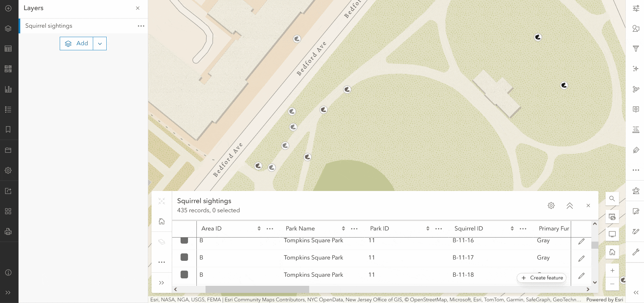Image resolution: width=644 pixels, height=303 pixels.
Task: Open the Styles icon in right toolbar
Action: point(636,29)
